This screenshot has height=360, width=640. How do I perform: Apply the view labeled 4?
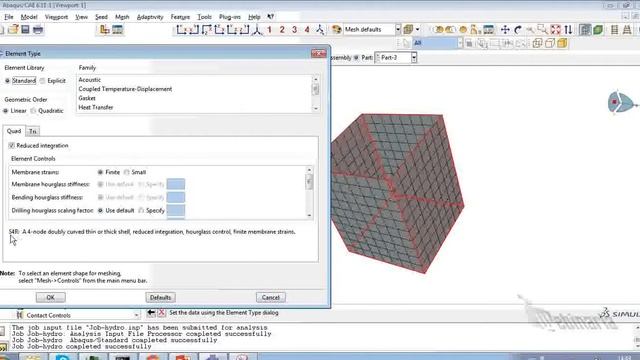[307, 29]
